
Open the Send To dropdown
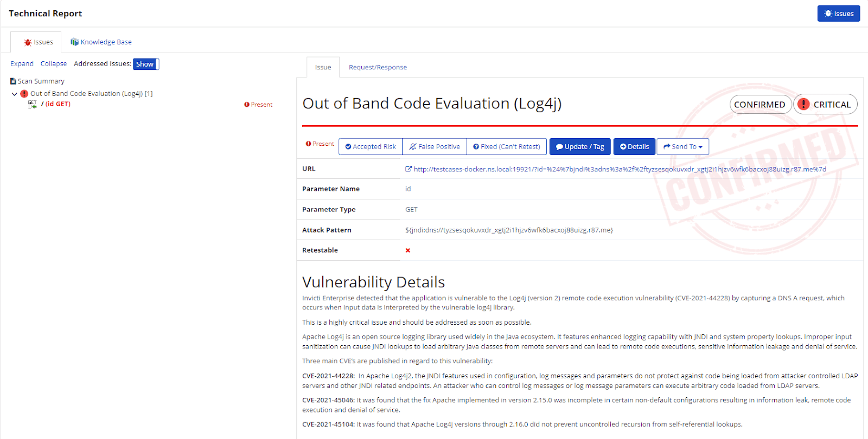point(682,146)
